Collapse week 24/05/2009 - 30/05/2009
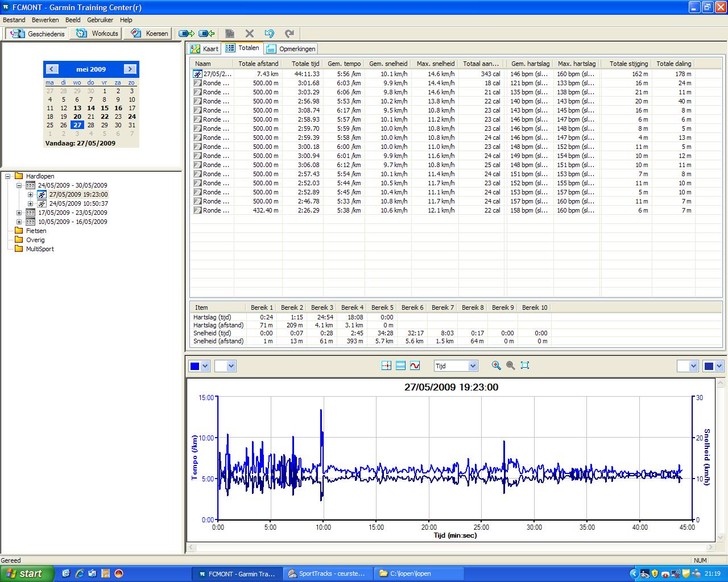 click(x=19, y=185)
